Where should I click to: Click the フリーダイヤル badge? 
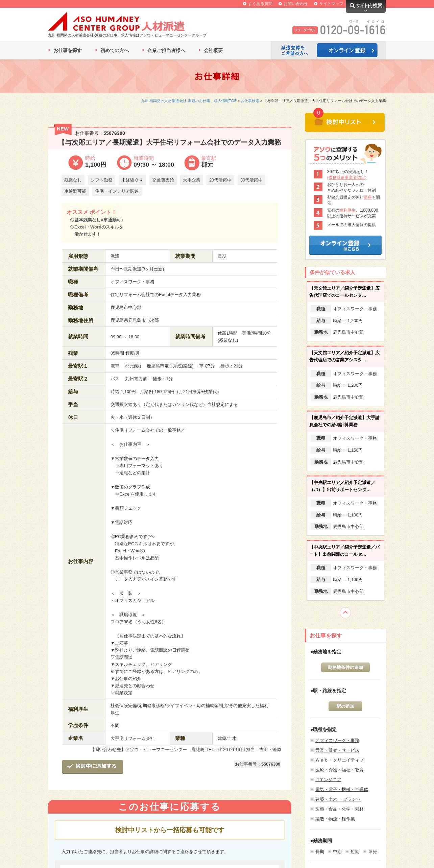[x=305, y=30]
